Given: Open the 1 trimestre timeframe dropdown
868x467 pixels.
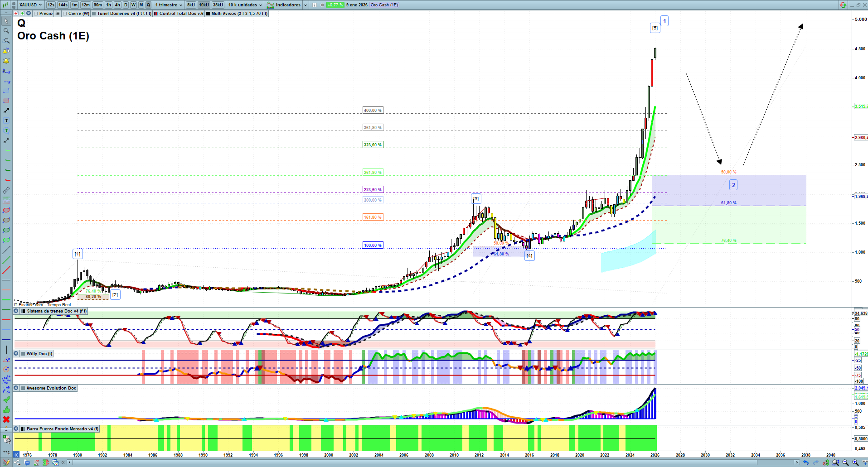Looking at the screenshot, I should [169, 5].
